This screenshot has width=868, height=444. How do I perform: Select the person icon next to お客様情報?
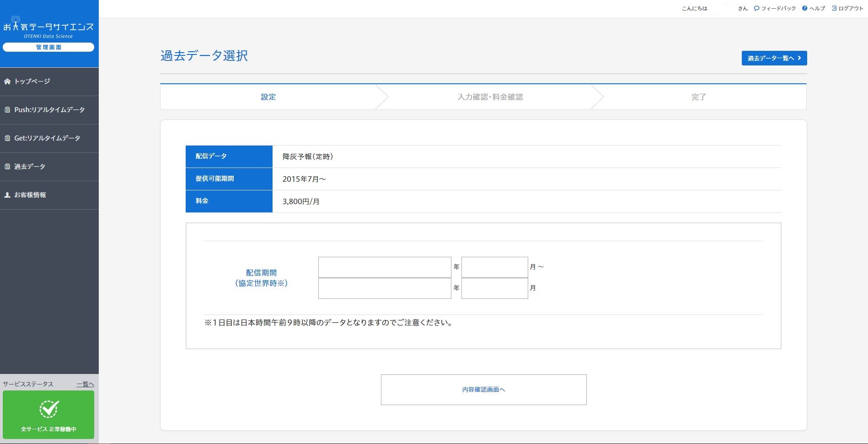pos(6,195)
